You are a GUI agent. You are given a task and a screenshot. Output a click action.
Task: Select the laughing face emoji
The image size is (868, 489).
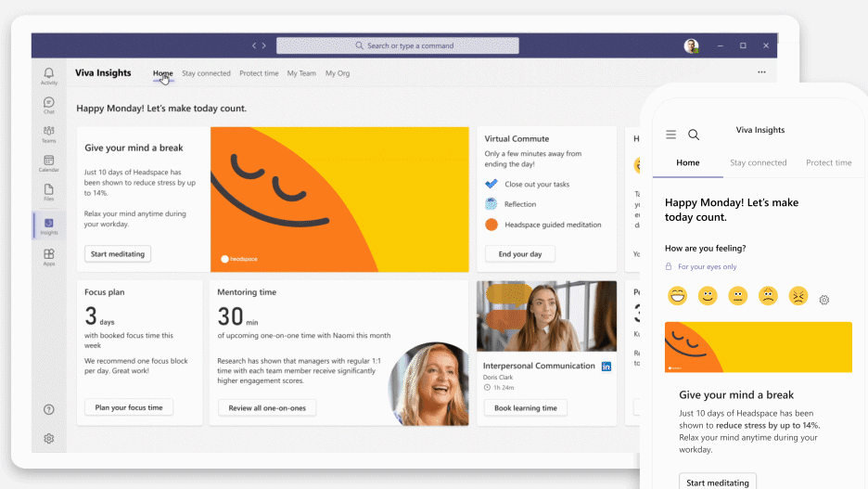pos(677,296)
